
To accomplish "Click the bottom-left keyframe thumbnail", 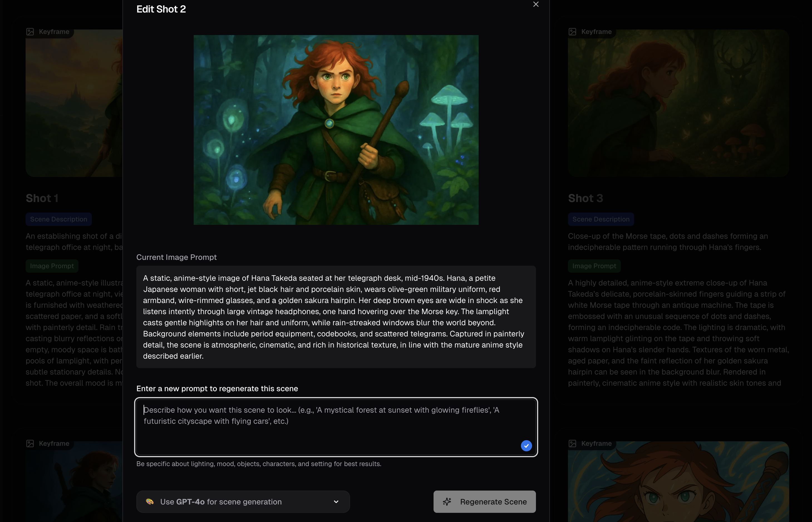I will click(x=74, y=482).
